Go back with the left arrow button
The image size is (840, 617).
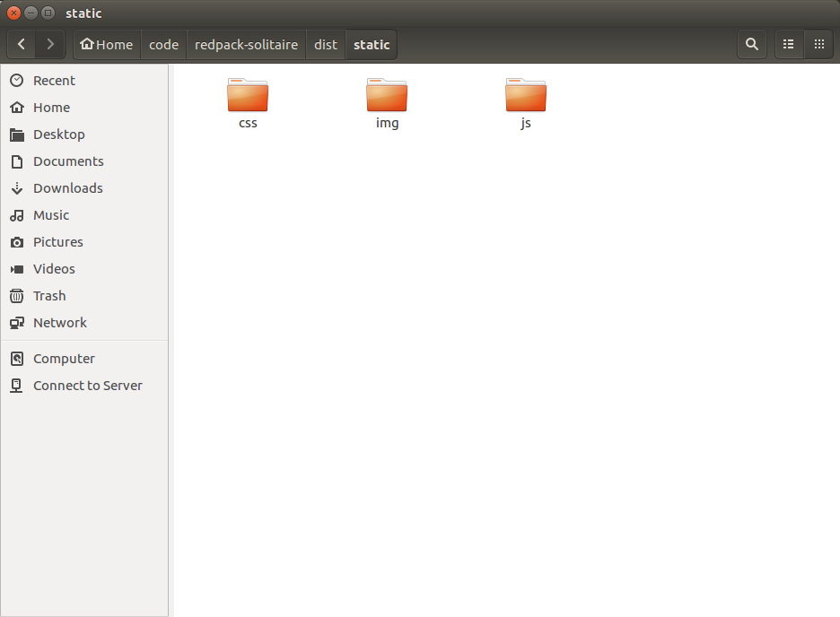click(22, 44)
